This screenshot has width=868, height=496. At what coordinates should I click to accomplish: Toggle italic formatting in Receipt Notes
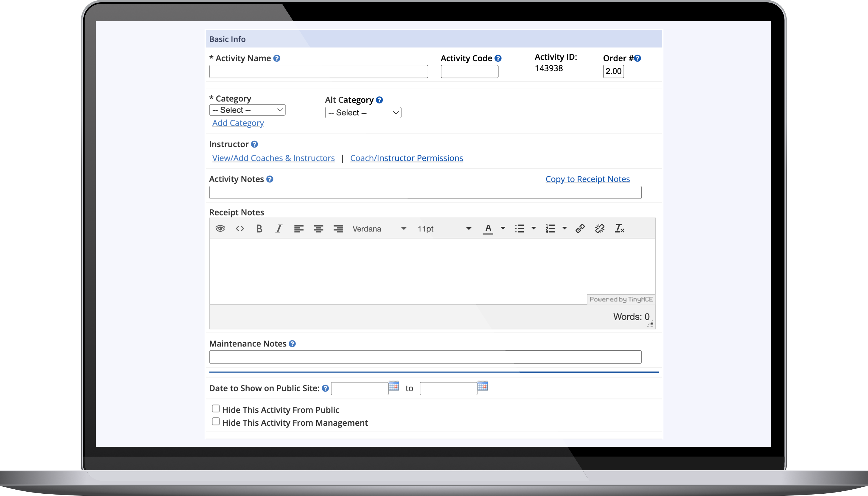(279, 228)
